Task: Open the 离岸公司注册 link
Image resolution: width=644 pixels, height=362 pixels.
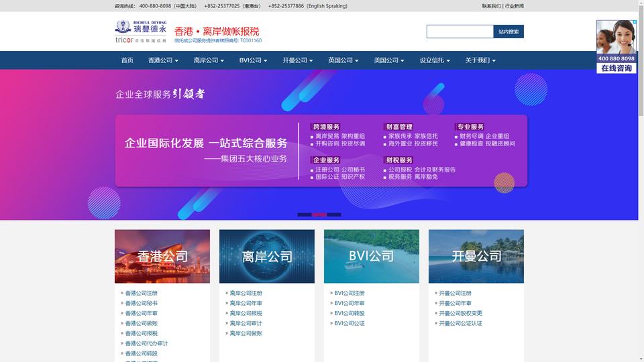Action: tap(246, 293)
